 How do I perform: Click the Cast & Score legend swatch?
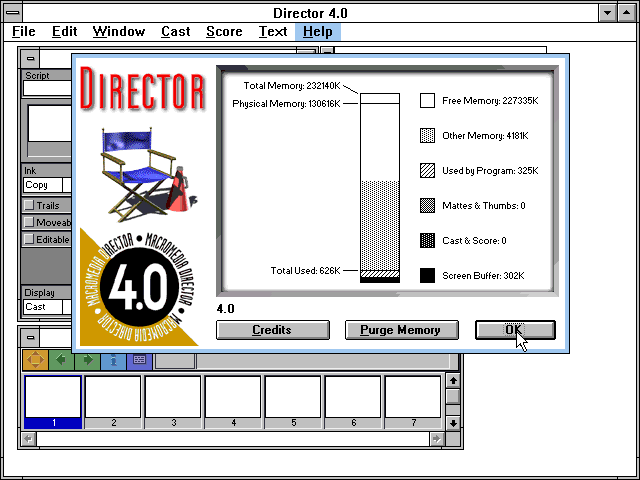click(x=427, y=240)
